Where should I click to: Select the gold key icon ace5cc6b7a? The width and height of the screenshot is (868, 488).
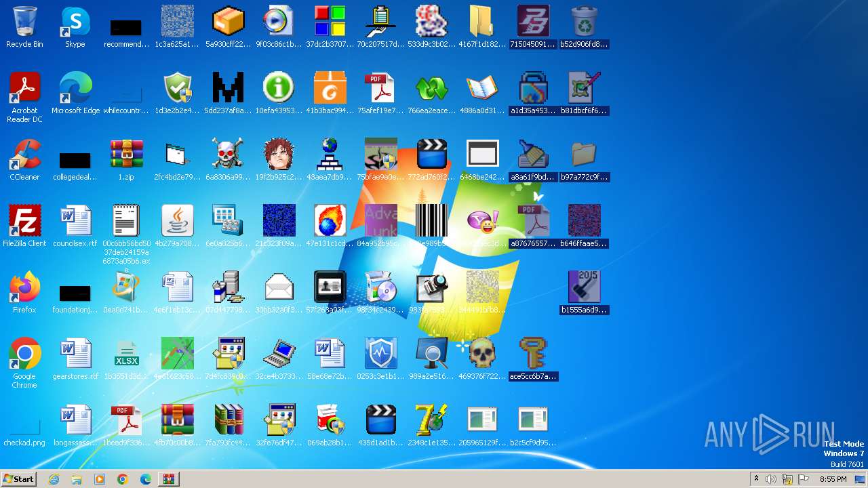[x=533, y=359]
